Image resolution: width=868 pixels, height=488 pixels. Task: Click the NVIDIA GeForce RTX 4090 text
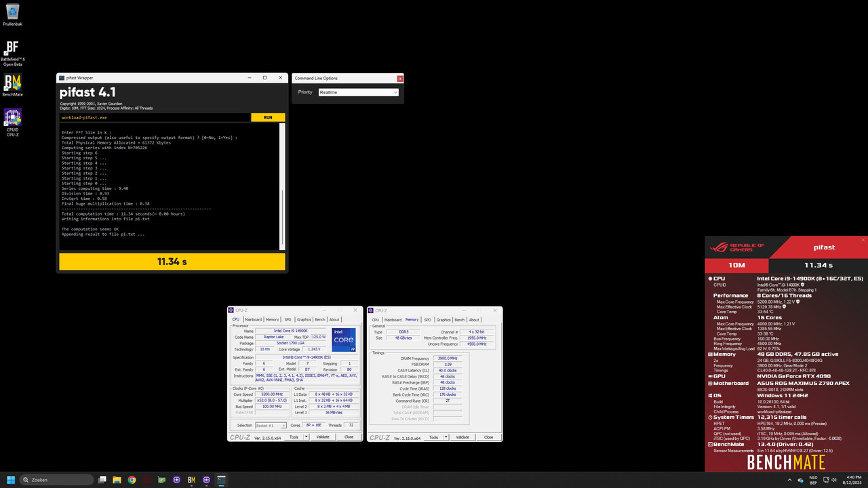[794, 375]
